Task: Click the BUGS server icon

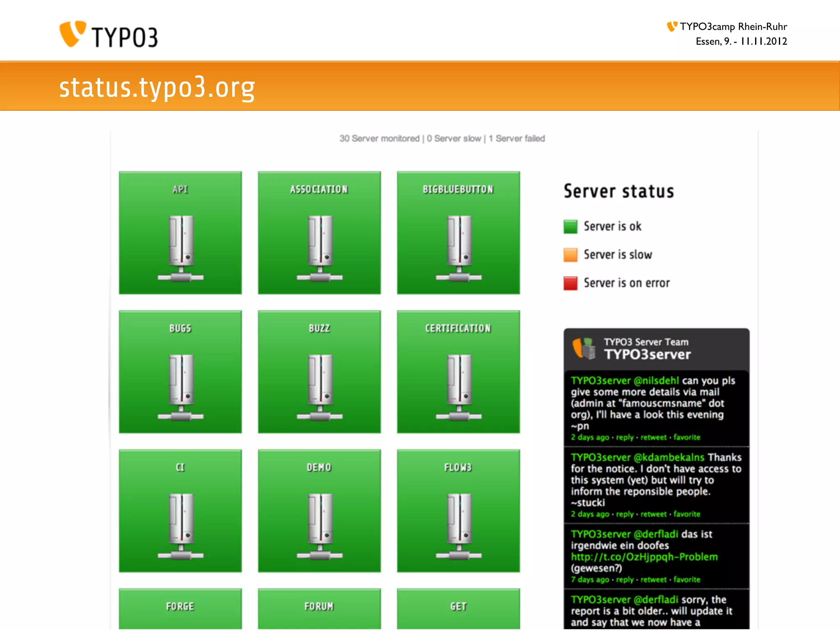Action: click(181, 388)
